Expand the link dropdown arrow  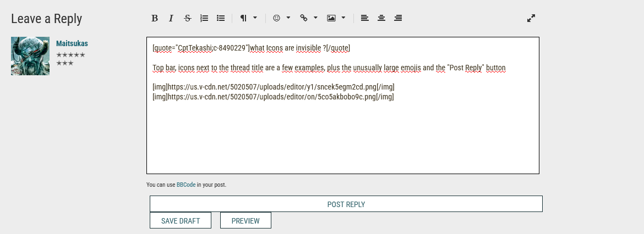[x=315, y=18]
